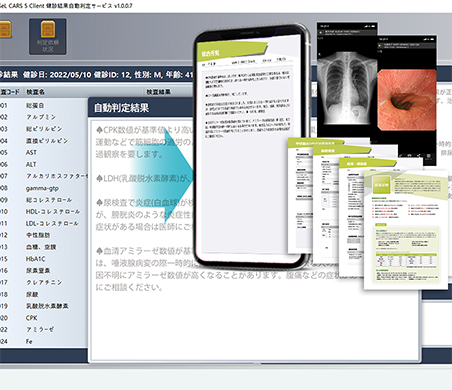Open the endoscopy photo thumbnail
Screen dimensions: 452x390
407,99
